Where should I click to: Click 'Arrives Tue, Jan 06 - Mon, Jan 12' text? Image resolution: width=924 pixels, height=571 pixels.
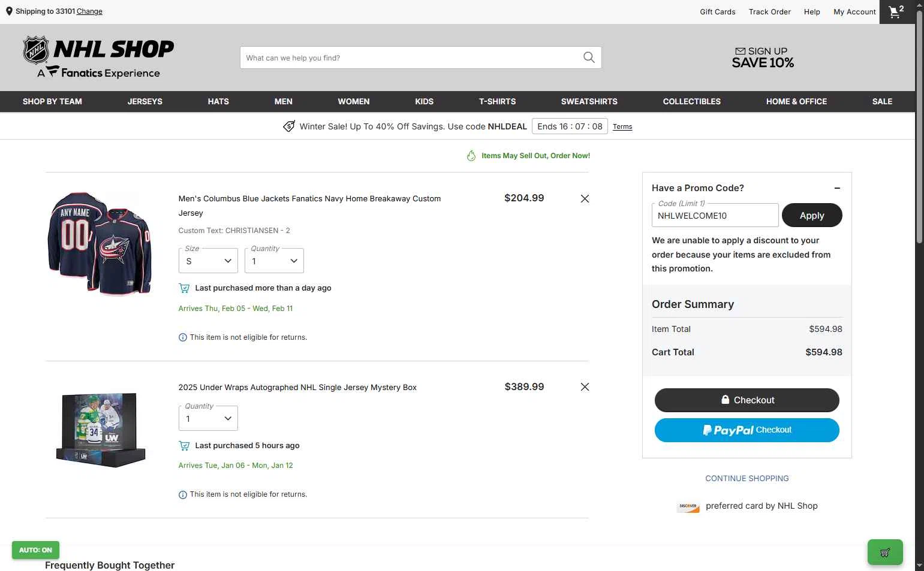[x=236, y=466]
